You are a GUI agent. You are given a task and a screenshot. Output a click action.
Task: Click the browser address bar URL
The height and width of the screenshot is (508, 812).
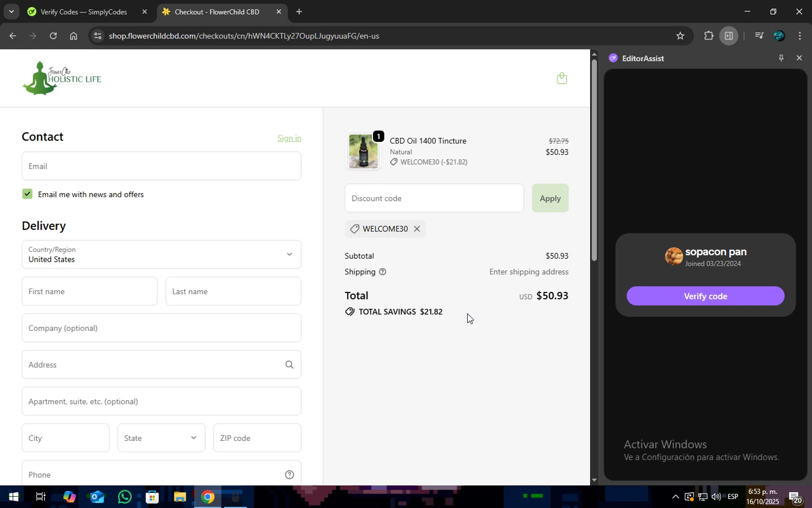point(244,36)
